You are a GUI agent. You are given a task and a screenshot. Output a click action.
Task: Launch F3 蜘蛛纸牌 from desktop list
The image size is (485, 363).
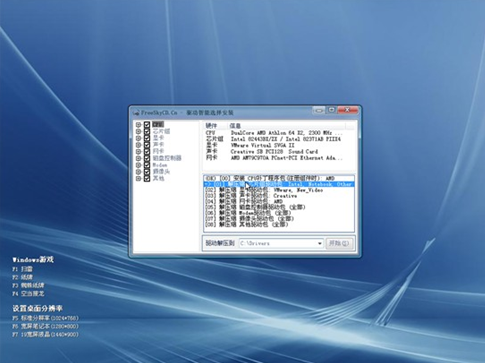[28, 285]
